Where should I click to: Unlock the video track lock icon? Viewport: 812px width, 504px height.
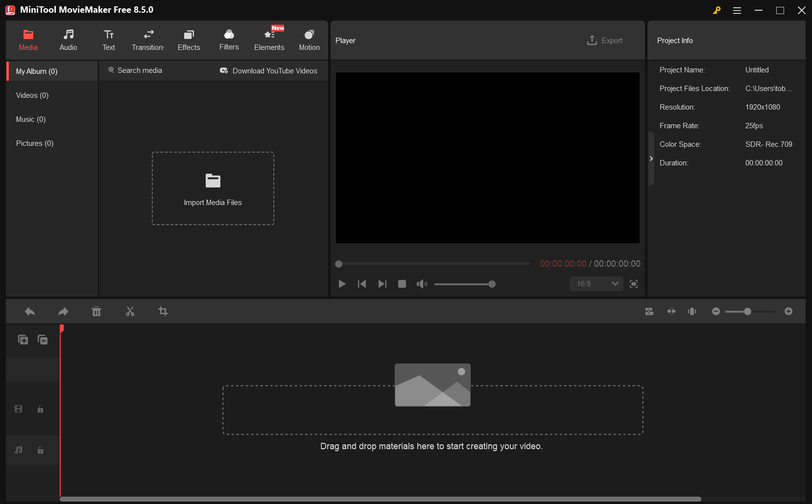coord(40,409)
